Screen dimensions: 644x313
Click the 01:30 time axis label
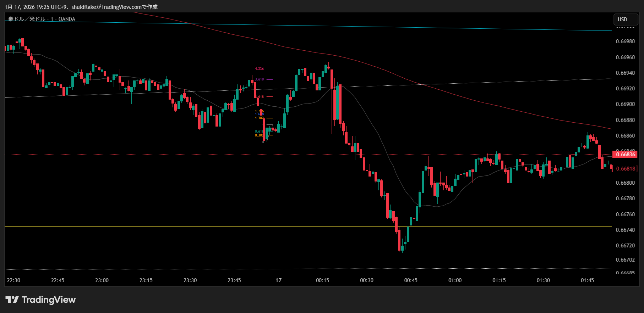coord(543,280)
